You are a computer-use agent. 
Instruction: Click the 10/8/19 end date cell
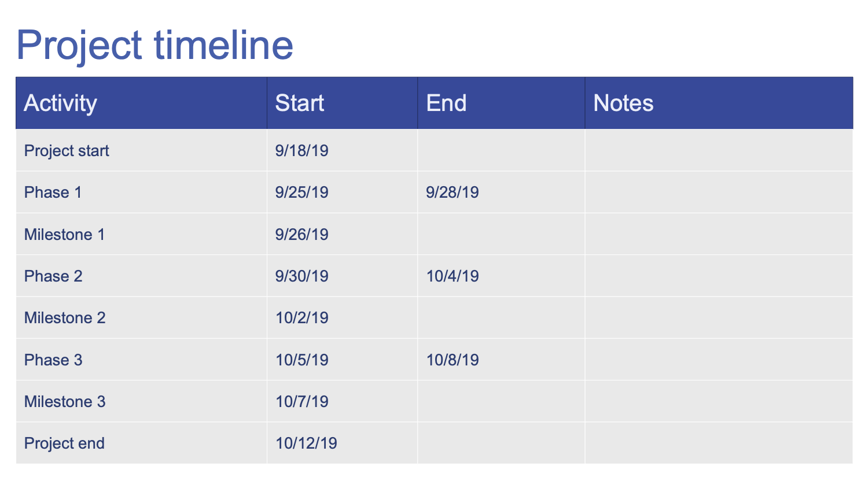pos(452,360)
